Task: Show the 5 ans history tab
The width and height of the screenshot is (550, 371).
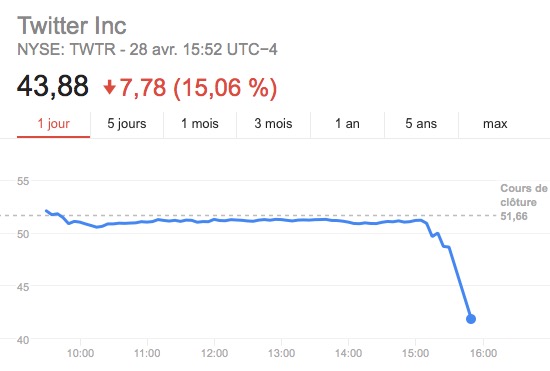Action: [421, 124]
